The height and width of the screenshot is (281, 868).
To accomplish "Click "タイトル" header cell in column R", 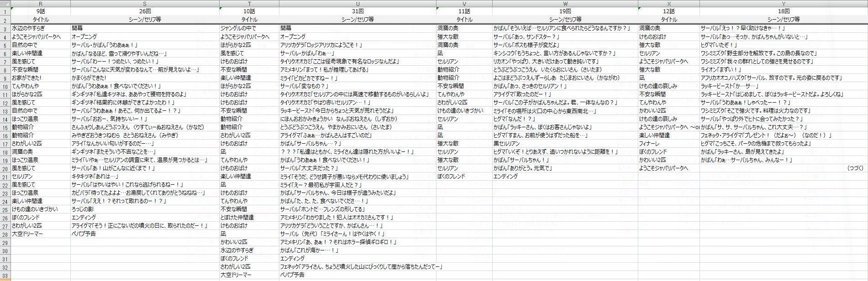I will click(x=40, y=20).
